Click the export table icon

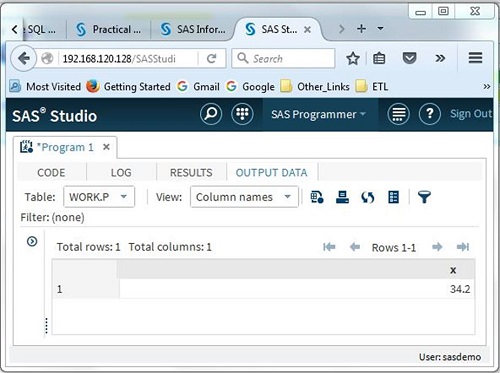click(342, 197)
